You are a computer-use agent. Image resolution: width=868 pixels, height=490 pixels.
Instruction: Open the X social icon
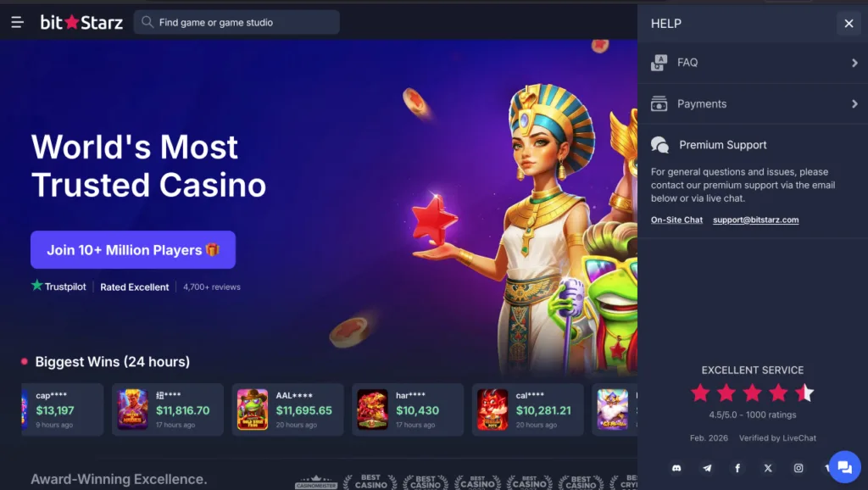click(x=768, y=468)
